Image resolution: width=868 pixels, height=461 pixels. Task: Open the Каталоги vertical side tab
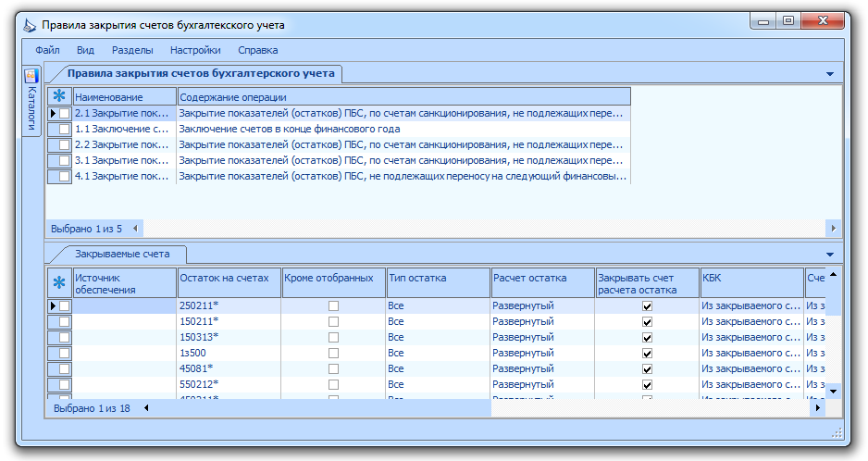[31, 102]
